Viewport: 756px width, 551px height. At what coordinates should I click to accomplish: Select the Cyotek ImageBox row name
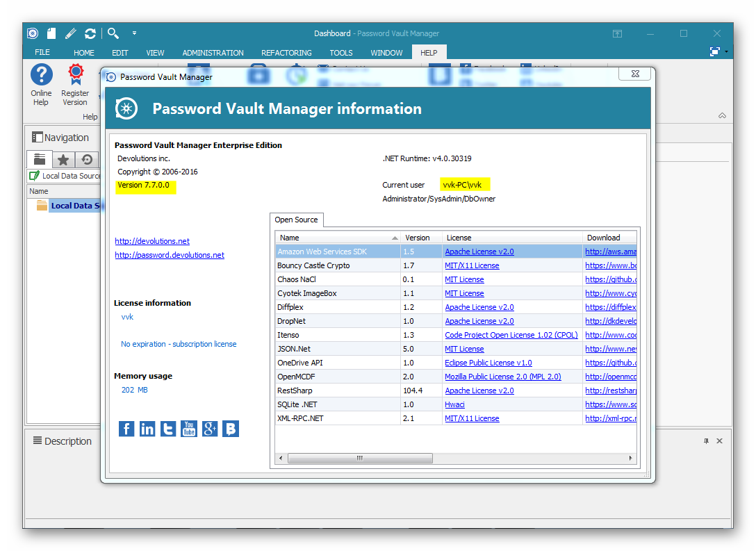tap(306, 294)
